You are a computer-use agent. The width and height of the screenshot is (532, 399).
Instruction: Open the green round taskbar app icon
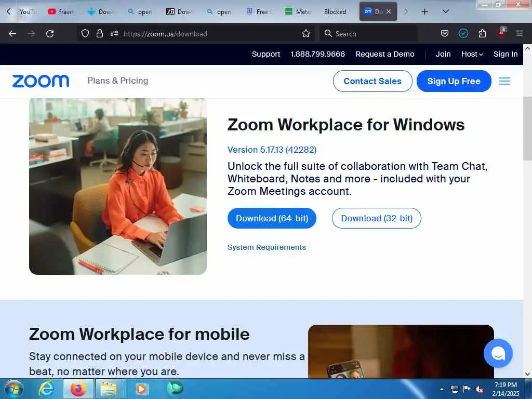175,388
